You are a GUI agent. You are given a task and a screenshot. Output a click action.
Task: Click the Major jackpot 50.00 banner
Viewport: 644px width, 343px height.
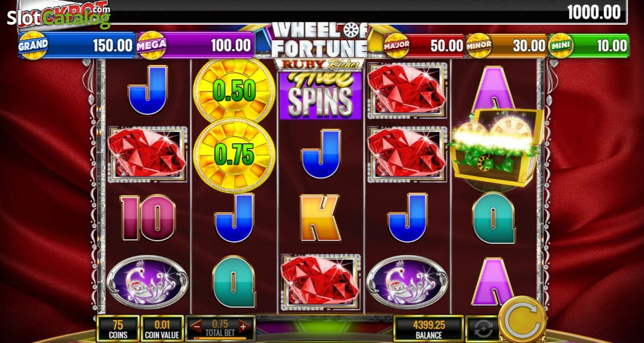pos(424,46)
